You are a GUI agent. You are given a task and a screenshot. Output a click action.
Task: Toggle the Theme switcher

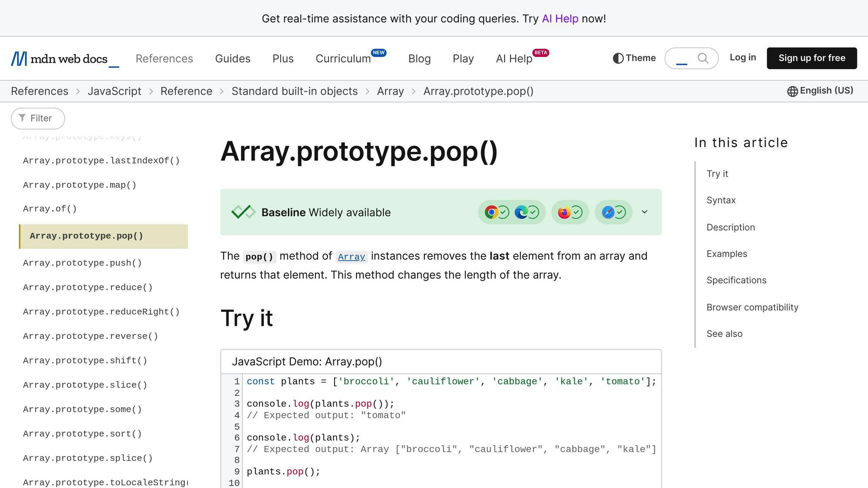click(x=634, y=58)
